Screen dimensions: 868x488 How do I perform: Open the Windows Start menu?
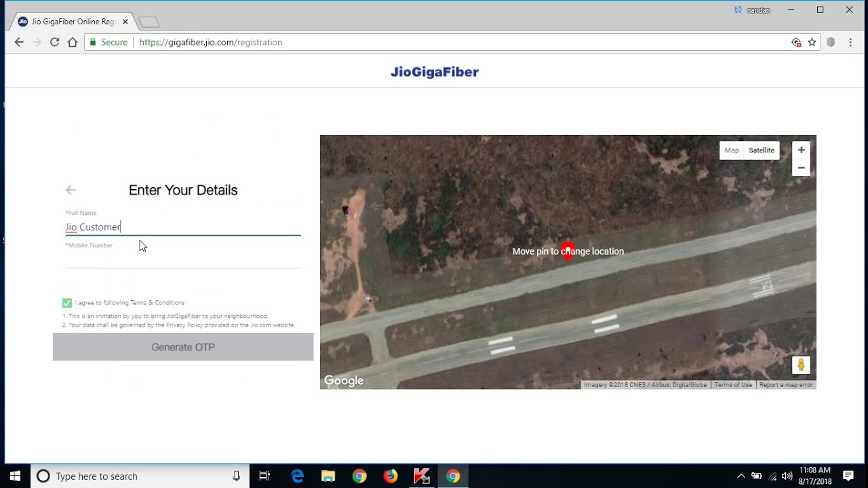coord(15,476)
